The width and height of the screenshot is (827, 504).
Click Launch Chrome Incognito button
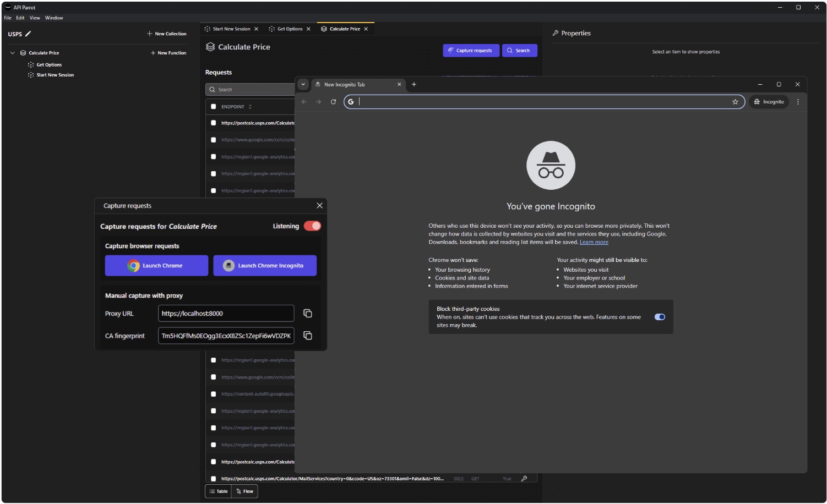(x=265, y=266)
